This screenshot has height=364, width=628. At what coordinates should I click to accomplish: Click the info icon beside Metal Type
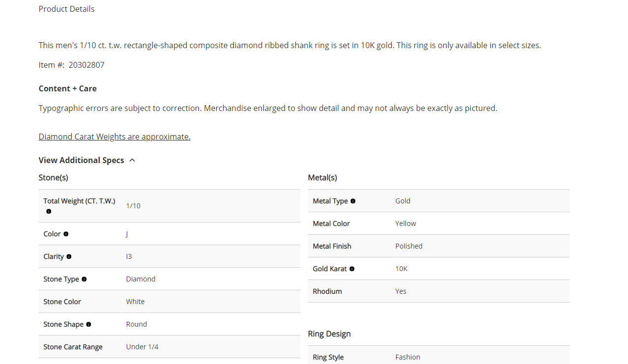click(x=353, y=201)
